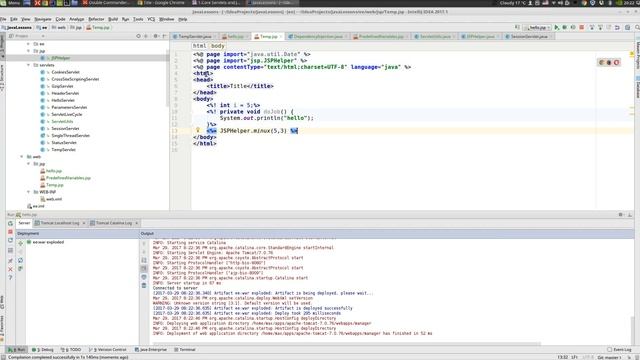Run the hello.jsp configuration with green play button
This screenshot has width=640, height=360.
tap(557, 27)
